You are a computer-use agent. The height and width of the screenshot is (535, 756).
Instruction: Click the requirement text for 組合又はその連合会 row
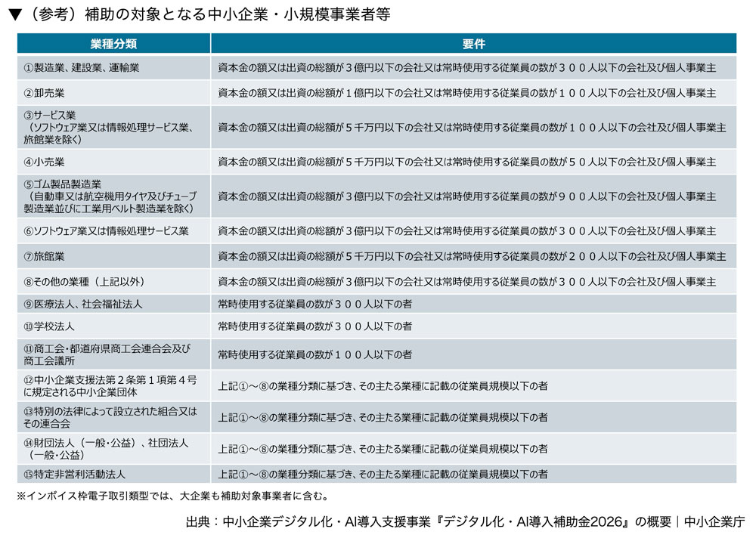coord(383,417)
